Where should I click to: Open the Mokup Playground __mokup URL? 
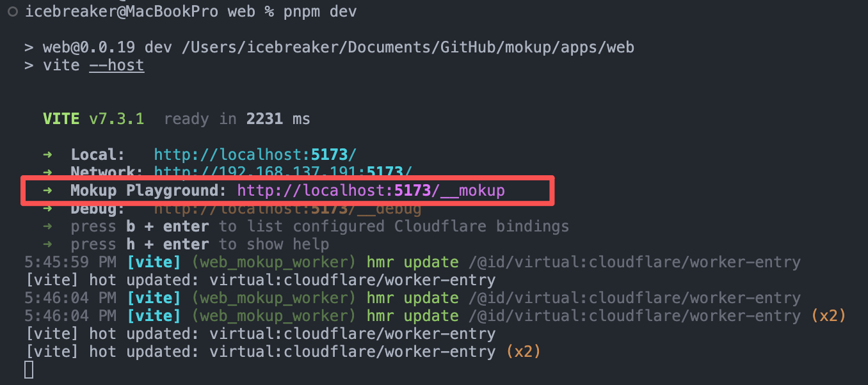(370, 190)
